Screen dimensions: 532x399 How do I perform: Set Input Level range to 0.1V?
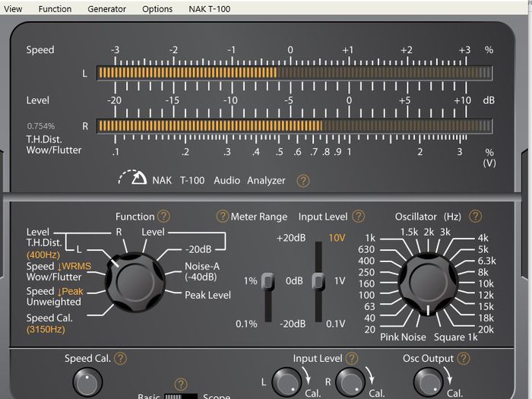pos(335,324)
